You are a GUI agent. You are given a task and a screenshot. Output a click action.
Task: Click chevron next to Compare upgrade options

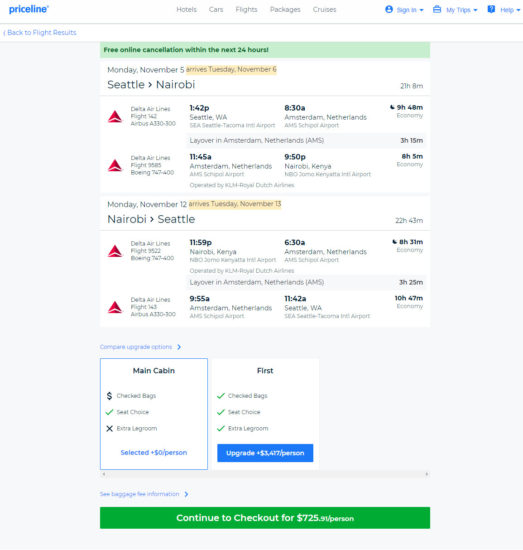[x=179, y=347]
